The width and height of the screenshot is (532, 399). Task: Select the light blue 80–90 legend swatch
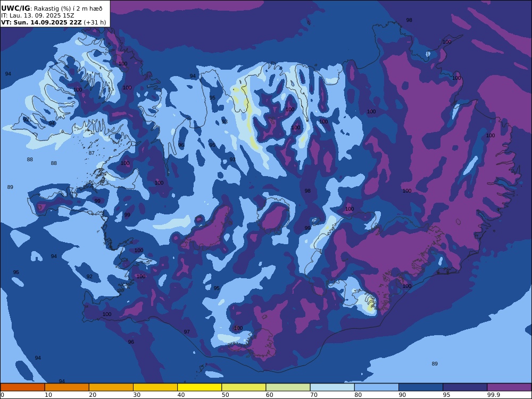tap(377, 387)
